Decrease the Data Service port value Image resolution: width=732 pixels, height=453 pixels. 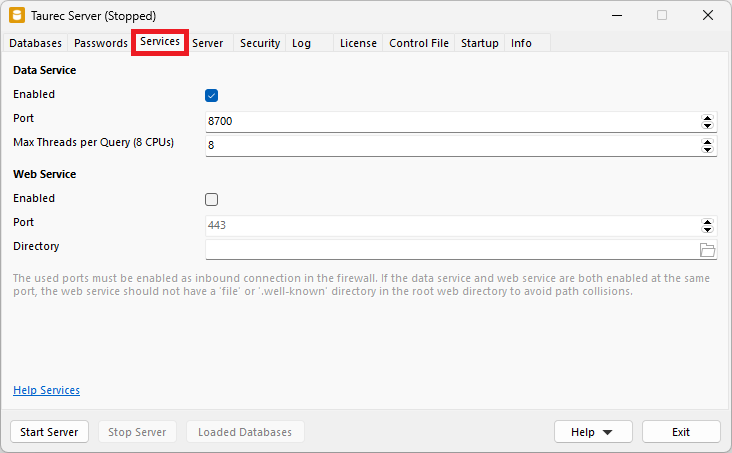707,125
